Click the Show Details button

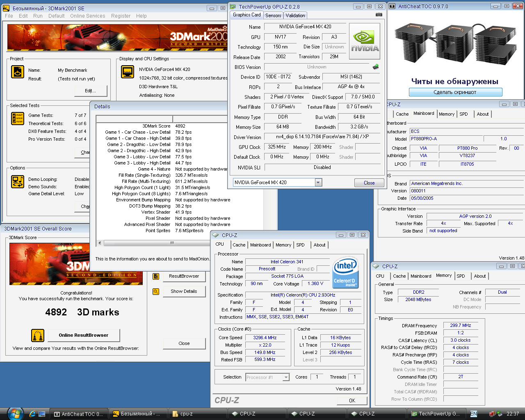184,292
